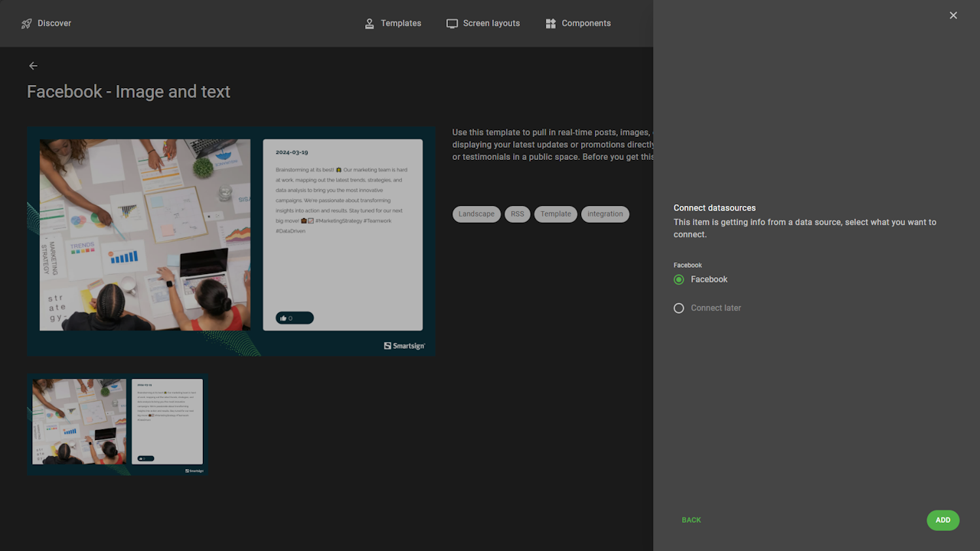Click the thumbs-up like icon in preview
This screenshot has width=980, height=551.
point(283,318)
